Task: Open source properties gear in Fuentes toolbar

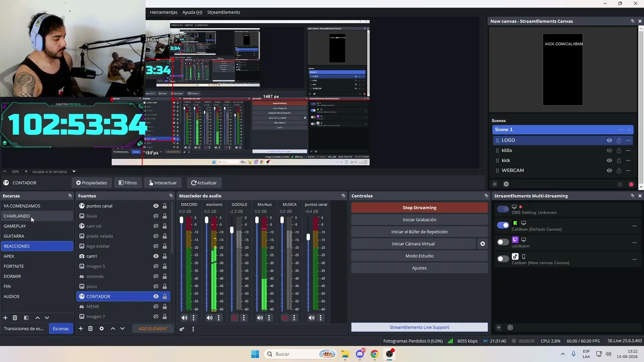Action: tap(101, 329)
